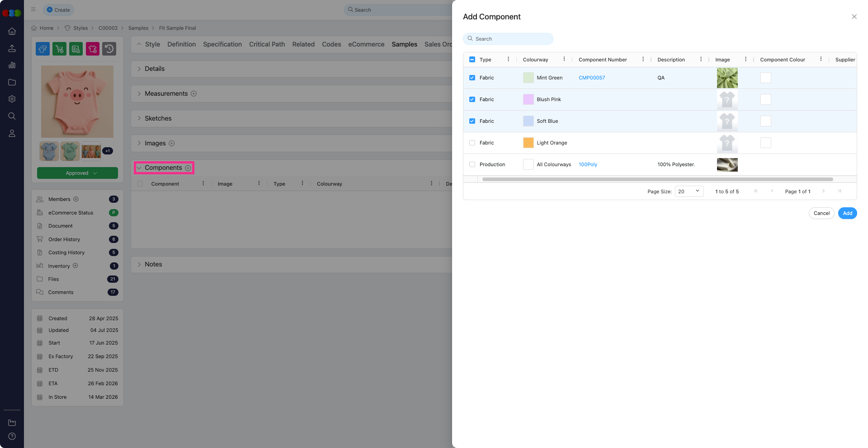
Task: Open the Approved status dropdown
Action: 77,173
